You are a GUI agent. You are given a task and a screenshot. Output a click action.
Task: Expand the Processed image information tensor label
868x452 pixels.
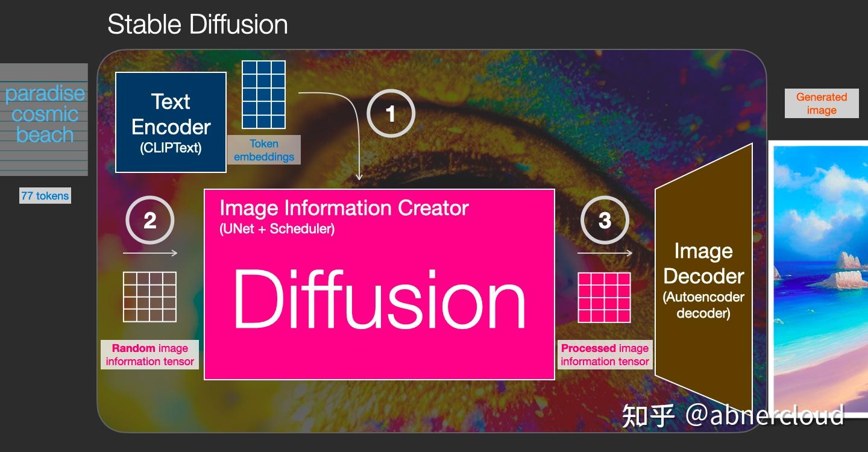pyautogui.click(x=605, y=354)
